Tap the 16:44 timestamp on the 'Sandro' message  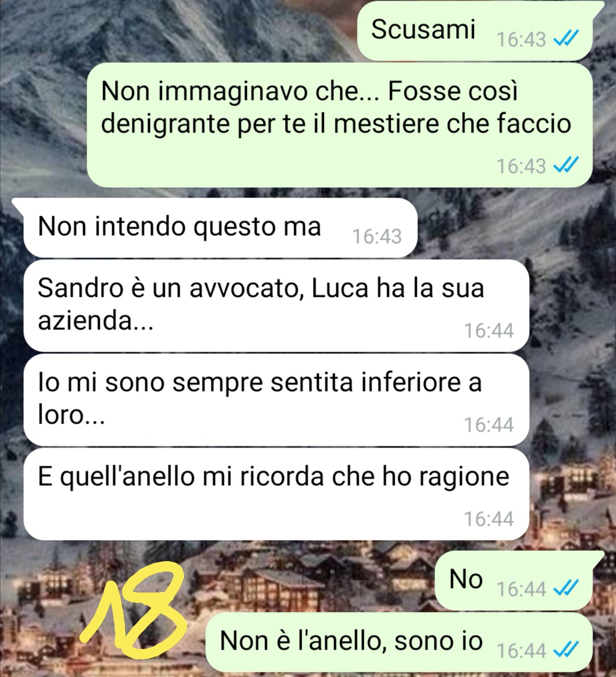(x=489, y=331)
